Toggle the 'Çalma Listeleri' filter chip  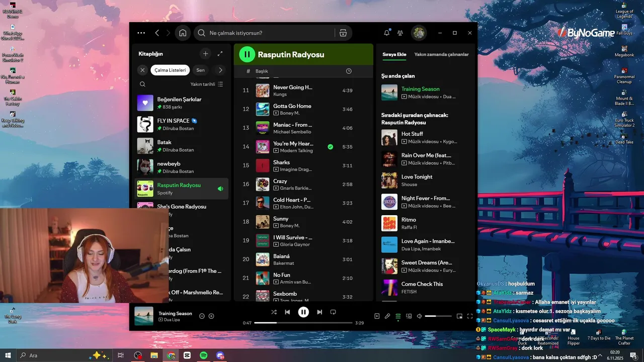click(x=170, y=70)
